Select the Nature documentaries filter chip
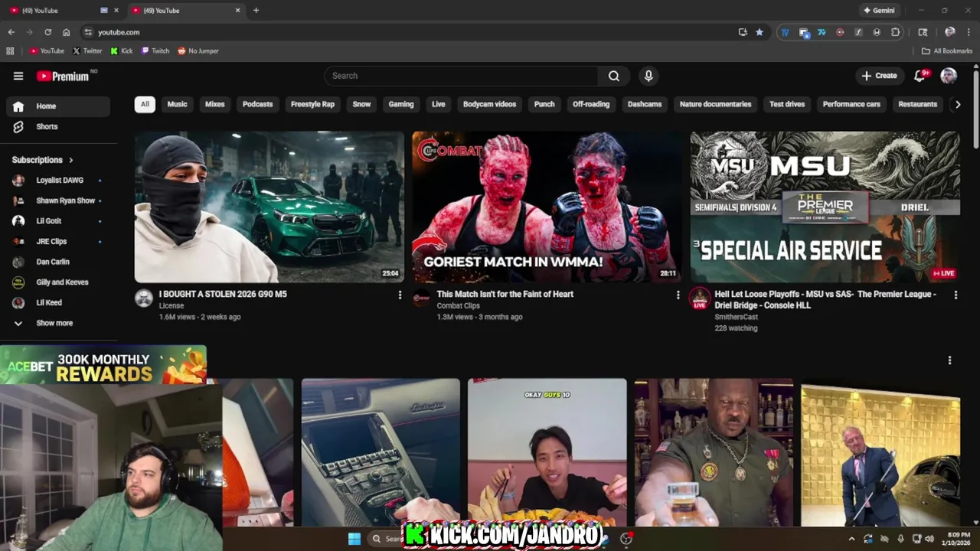The width and height of the screenshot is (980, 551). pos(715,104)
